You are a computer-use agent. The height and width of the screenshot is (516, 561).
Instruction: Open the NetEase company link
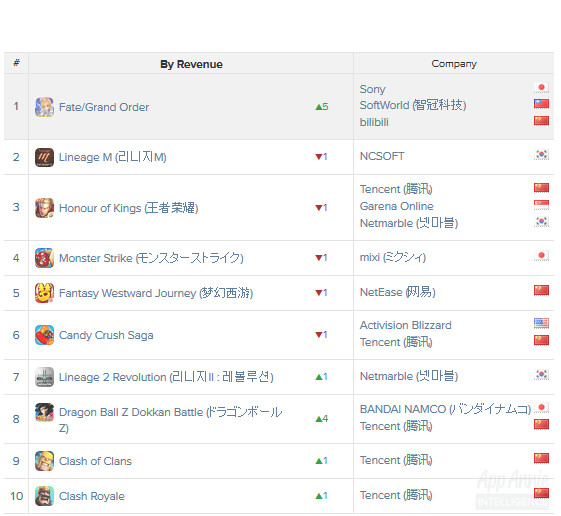(x=397, y=292)
